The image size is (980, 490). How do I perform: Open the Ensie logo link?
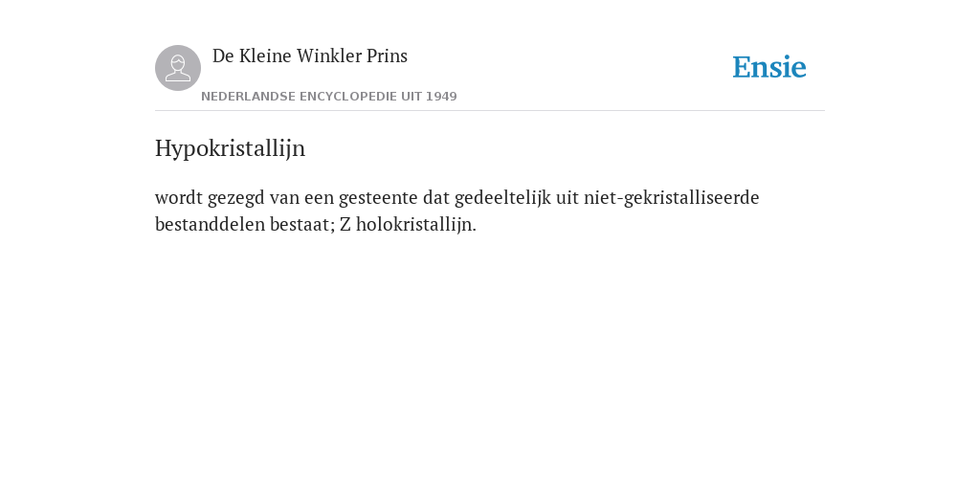(x=769, y=67)
